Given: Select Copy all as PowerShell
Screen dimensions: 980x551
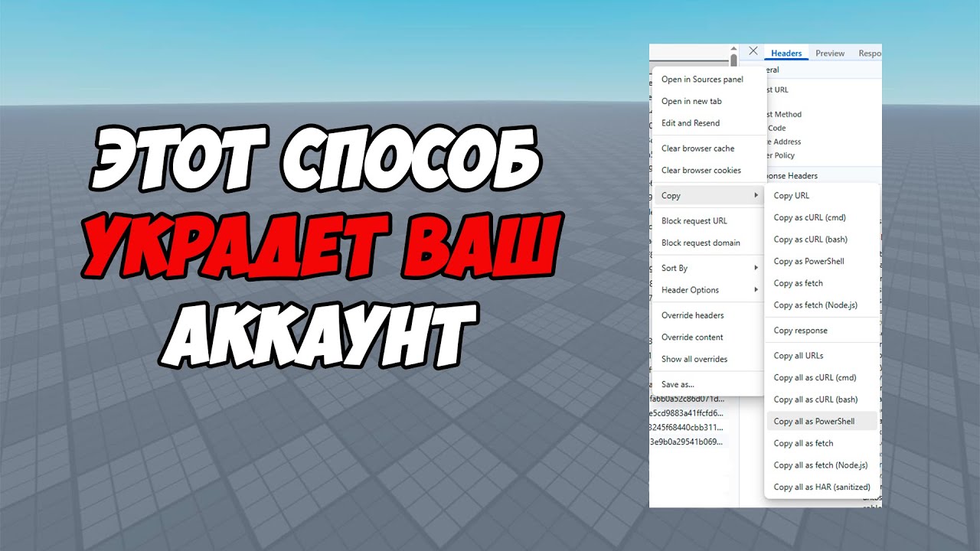Looking at the screenshot, I should point(822,422).
